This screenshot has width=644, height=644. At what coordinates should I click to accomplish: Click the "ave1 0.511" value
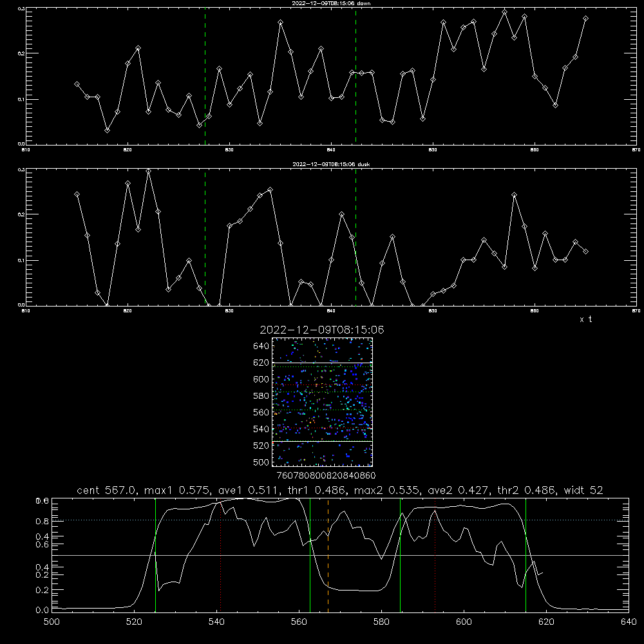pos(247,490)
